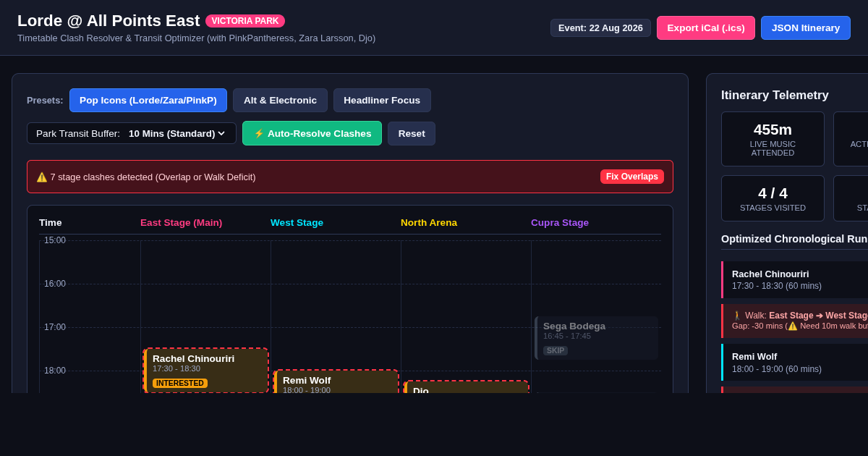Run Auto-Resolve Clashes
This screenshot has width=868, height=456.
point(312,133)
